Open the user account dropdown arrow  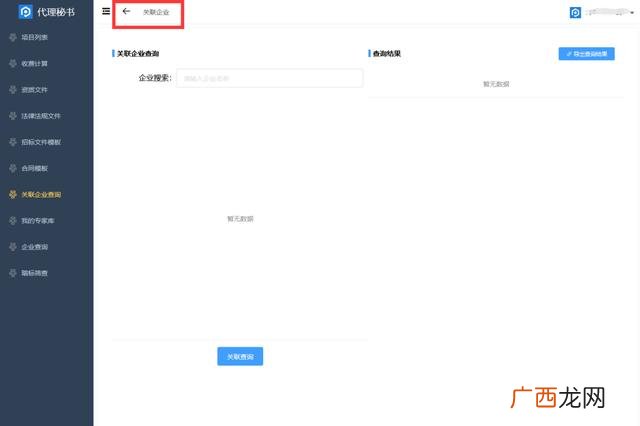click(x=632, y=13)
